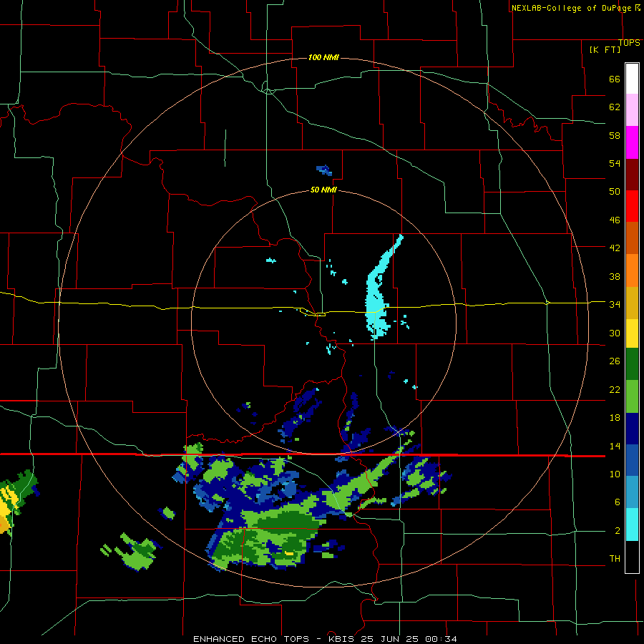644x644 pixels.
Task: Click the small blue echo north of 50 NMI ring
Action: click(x=324, y=170)
